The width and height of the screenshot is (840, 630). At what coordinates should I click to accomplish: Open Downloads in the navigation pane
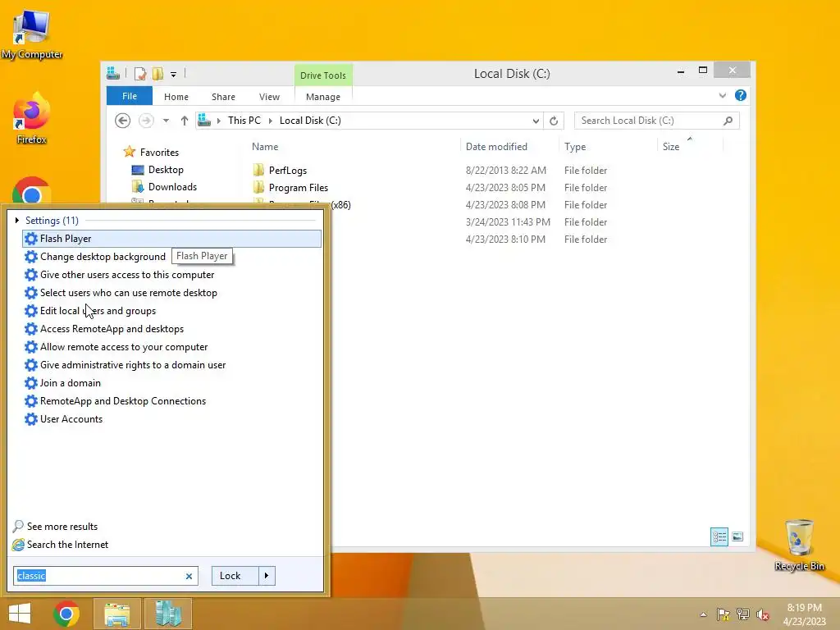(x=172, y=187)
